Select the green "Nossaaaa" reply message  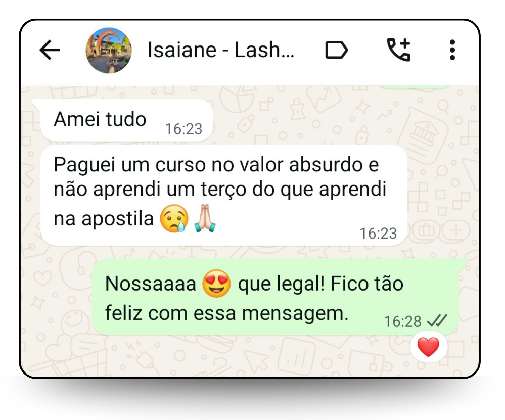[276, 297]
